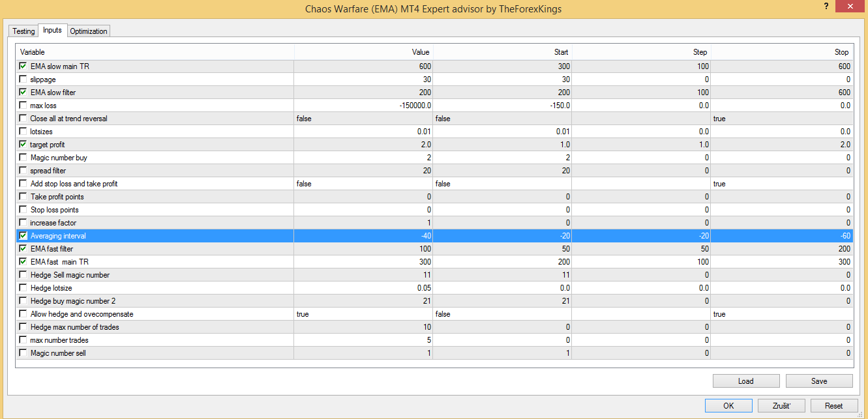Enable Allow hedge and ovecompensate checkbox
This screenshot has height=419, width=868.
[23, 314]
